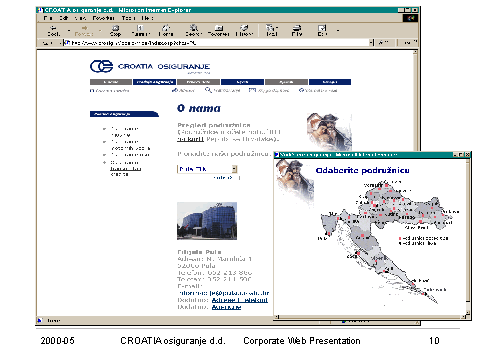The height and width of the screenshot is (360, 480).
Task: Expand the plus item in left navigation
Action: [x=104, y=162]
